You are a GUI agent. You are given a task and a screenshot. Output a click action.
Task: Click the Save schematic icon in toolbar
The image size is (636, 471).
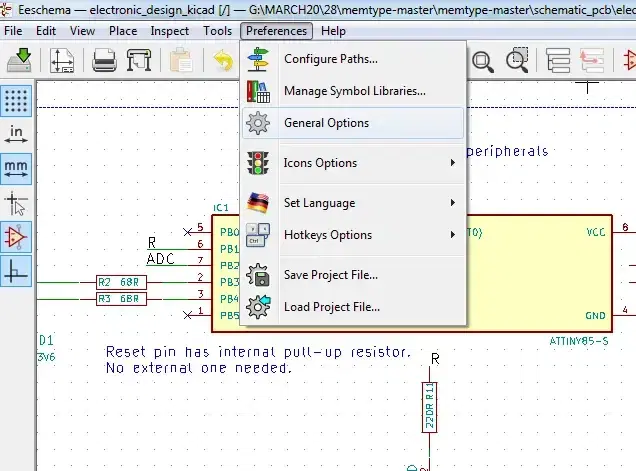pos(19,60)
